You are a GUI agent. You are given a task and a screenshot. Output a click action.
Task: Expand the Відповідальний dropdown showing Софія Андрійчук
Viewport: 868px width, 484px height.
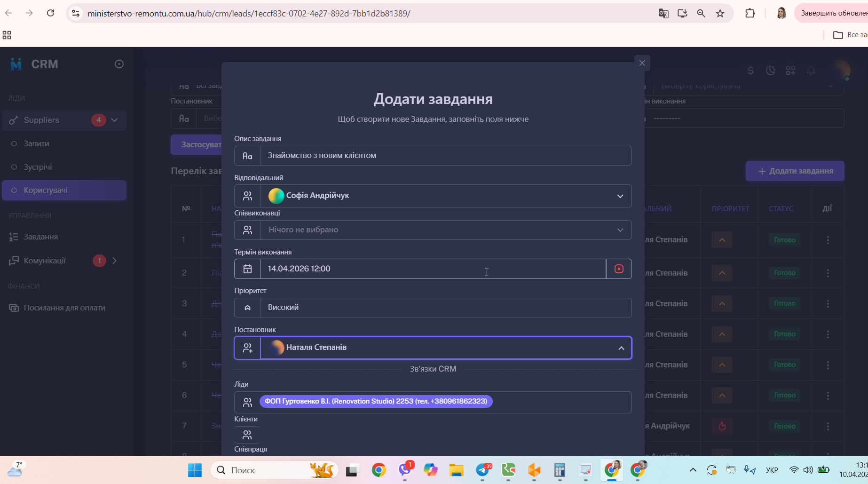tap(620, 196)
